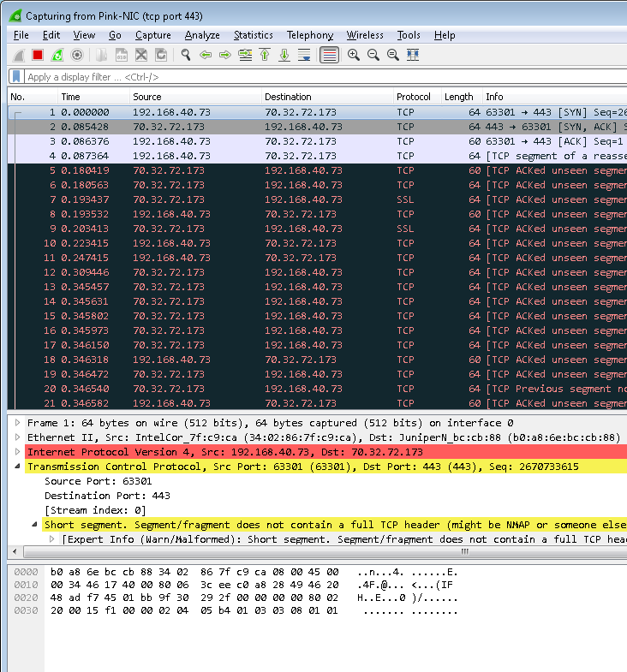The image size is (627, 672).
Task: Sort by the Length column header
Action: (462, 97)
